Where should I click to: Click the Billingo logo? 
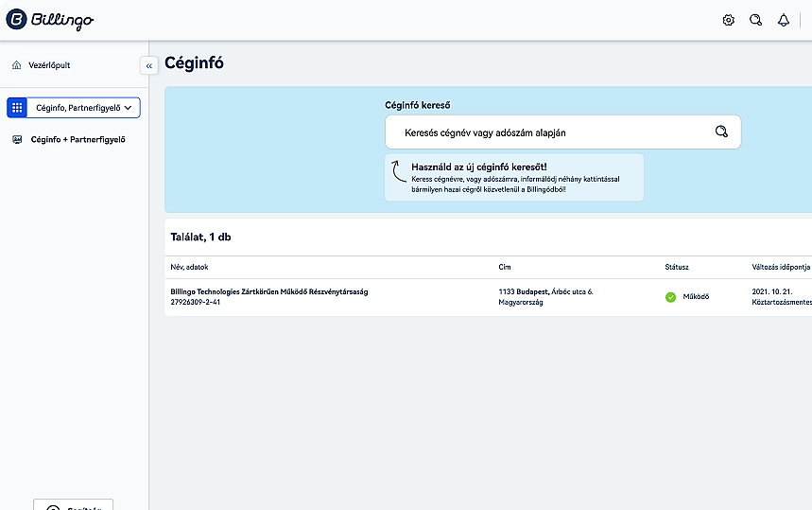pyautogui.click(x=50, y=20)
